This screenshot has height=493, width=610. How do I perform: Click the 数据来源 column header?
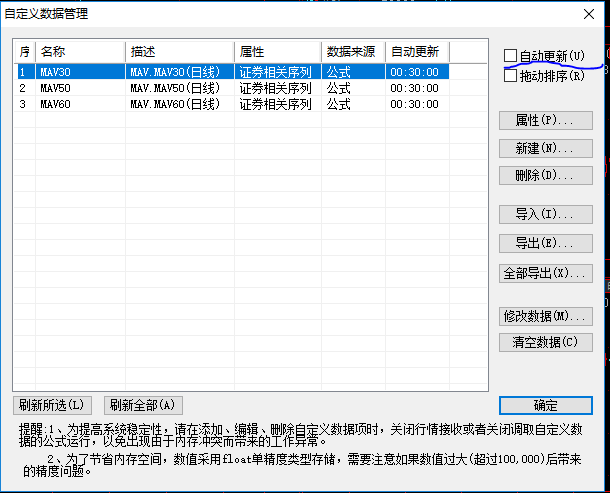(354, 52)
